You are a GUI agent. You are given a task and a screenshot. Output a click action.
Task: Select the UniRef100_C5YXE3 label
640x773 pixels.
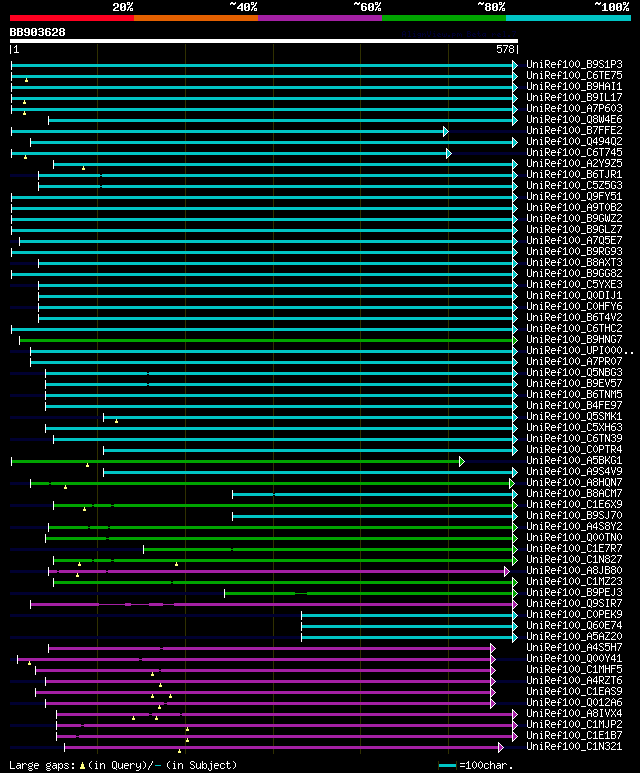pos(574,284)
